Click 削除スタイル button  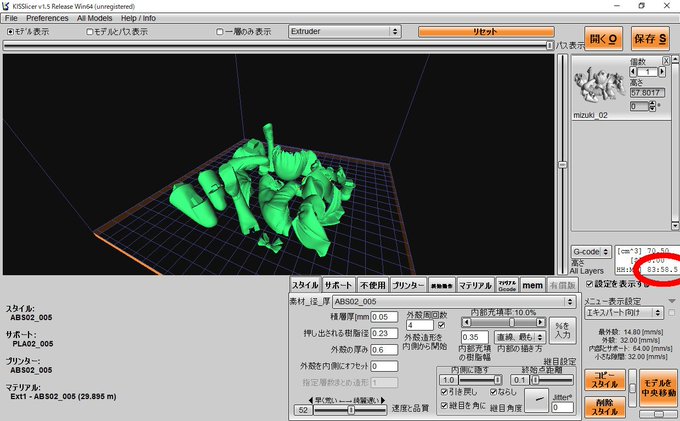605,406
